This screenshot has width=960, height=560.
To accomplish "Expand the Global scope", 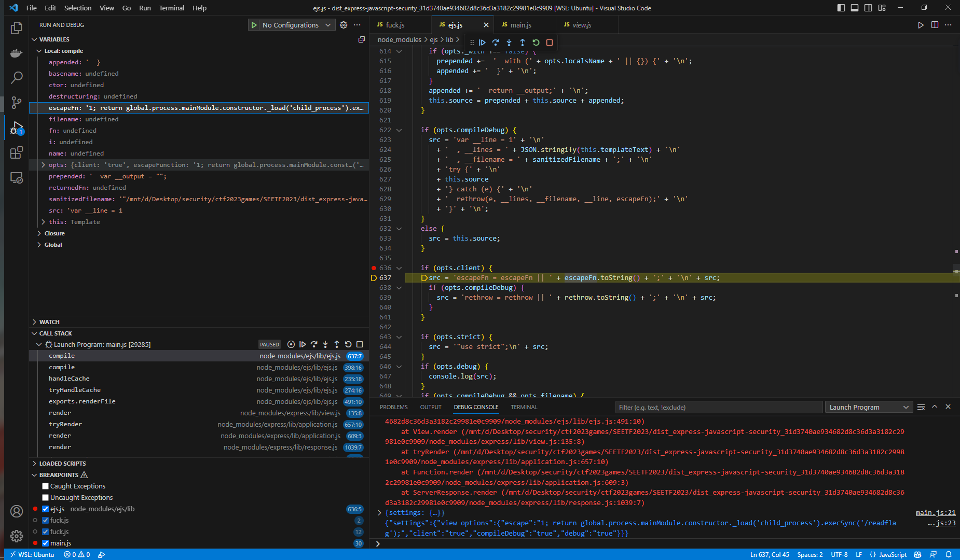I will tap(39, 245).
